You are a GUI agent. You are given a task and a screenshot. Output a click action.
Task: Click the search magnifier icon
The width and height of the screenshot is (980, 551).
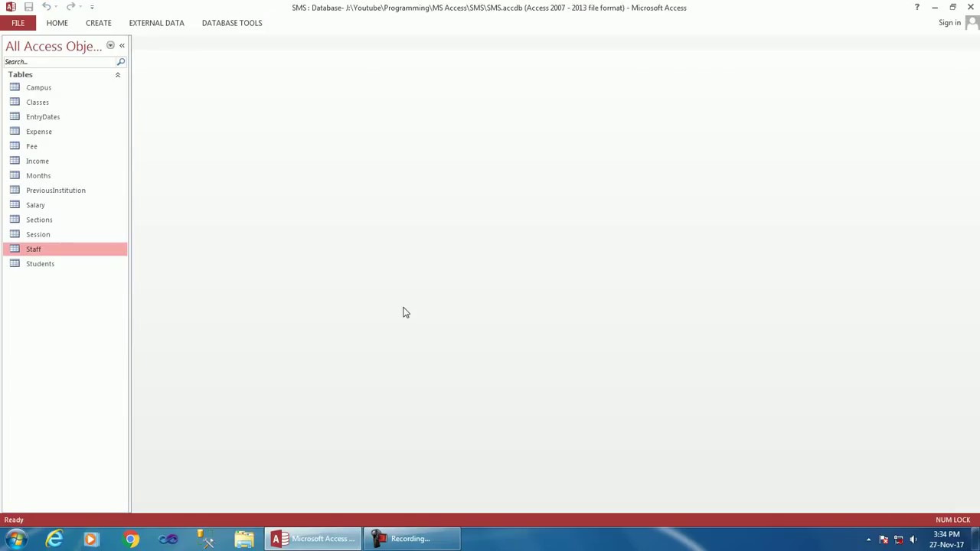click(121, 62)
